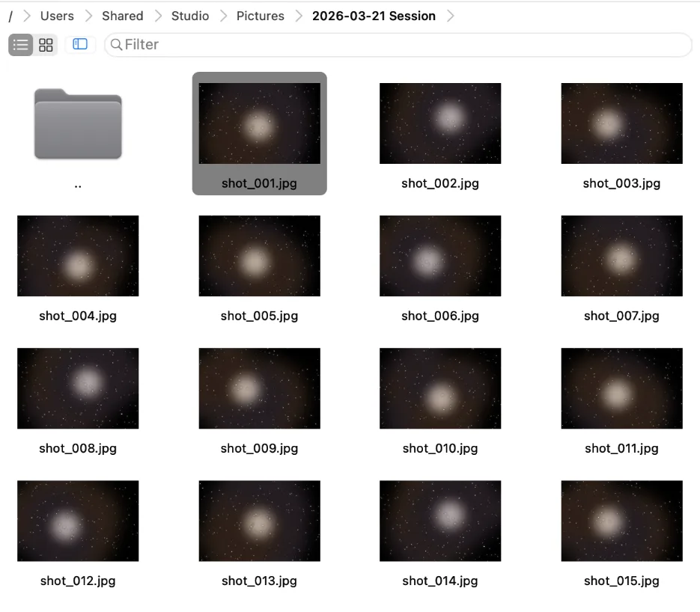Select shot_013.jpg thumbnail
This screenshot has width=700, height=612.
pos(259,521)
